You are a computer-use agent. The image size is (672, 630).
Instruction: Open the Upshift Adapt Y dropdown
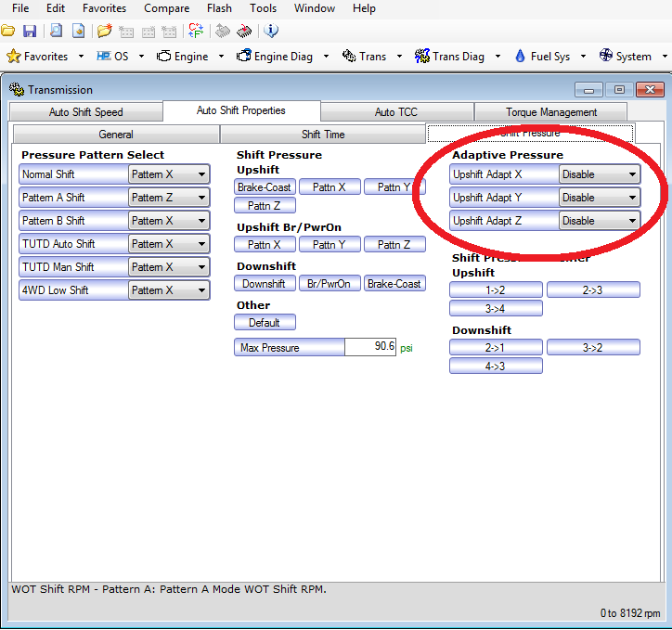tap(600, 198)
